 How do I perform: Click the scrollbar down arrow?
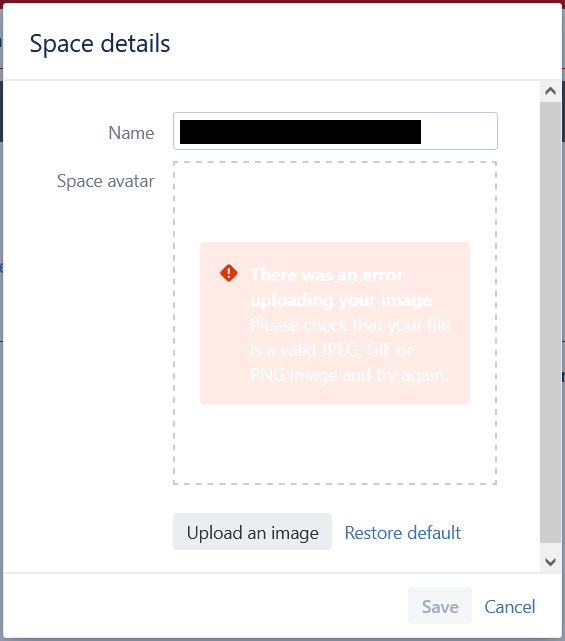[550, 562]
